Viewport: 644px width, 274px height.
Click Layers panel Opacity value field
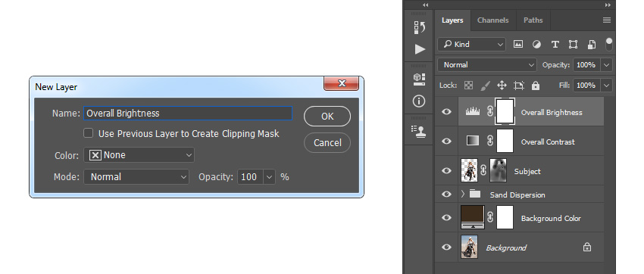[586, 65]
